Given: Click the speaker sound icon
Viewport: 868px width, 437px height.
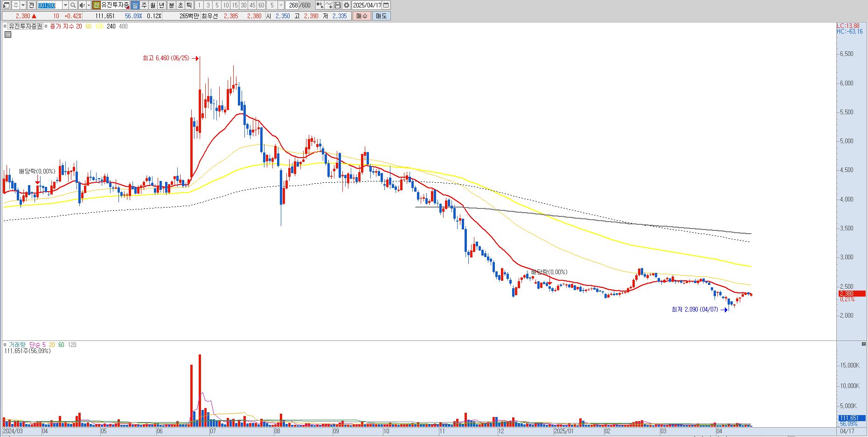Looking at the screenshot, I should tap(83, 5).
